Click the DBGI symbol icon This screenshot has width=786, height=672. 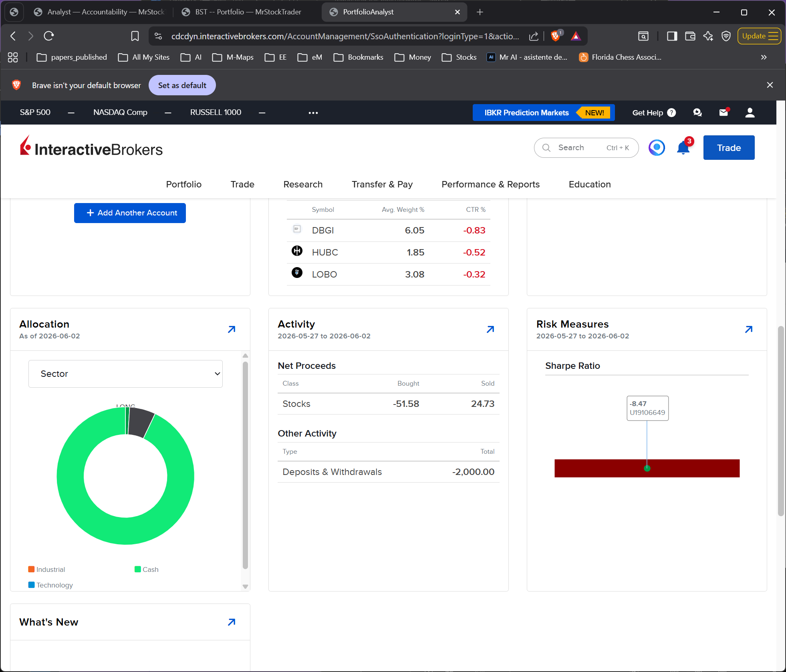point(297,229)
